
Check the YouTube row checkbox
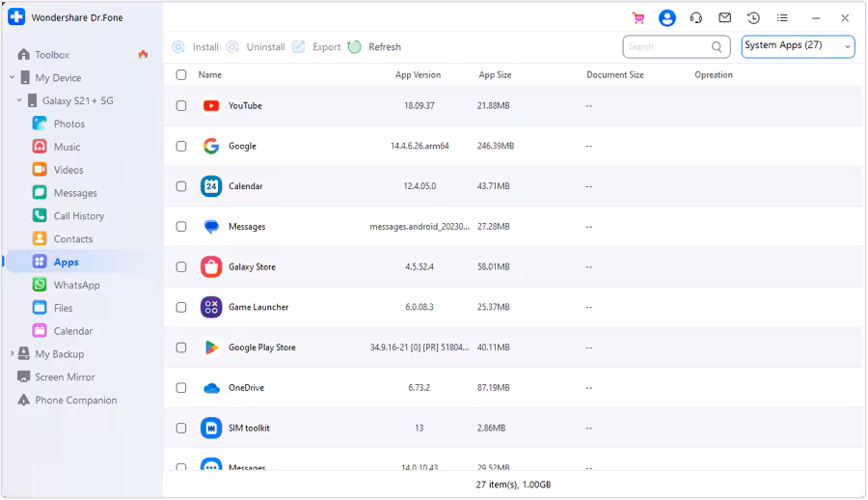(181, 106)
